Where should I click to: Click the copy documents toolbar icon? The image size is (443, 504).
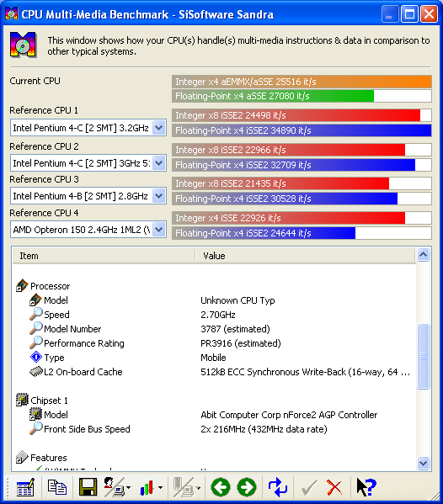pos(57,487)
